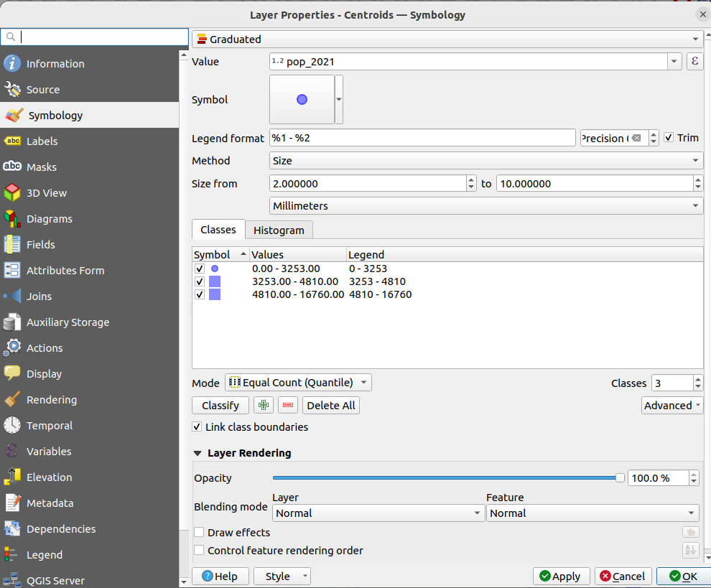Open the Diagrams chart icon
Viewport: 711px width, 588px height.
(12, 218)
